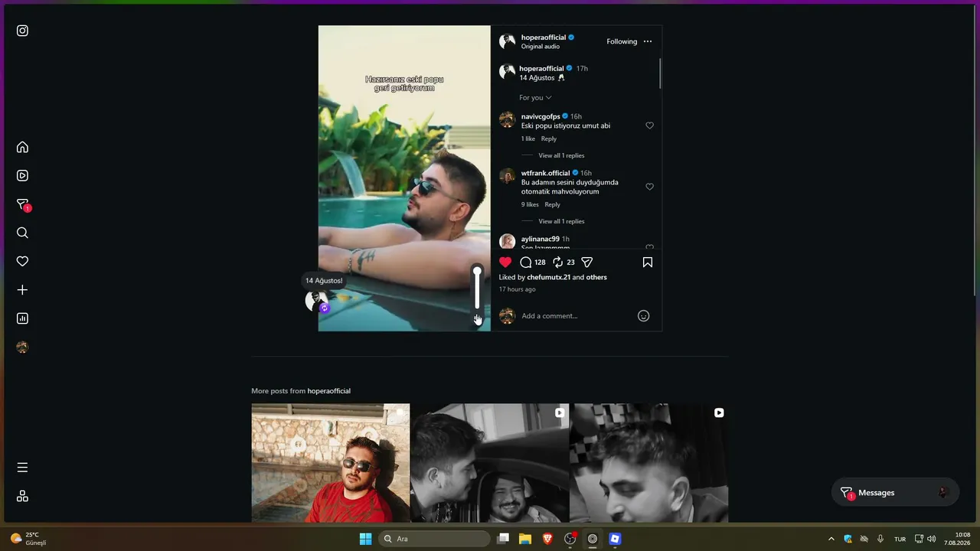Show hidden system tray icons chevron

click(831, 539)
